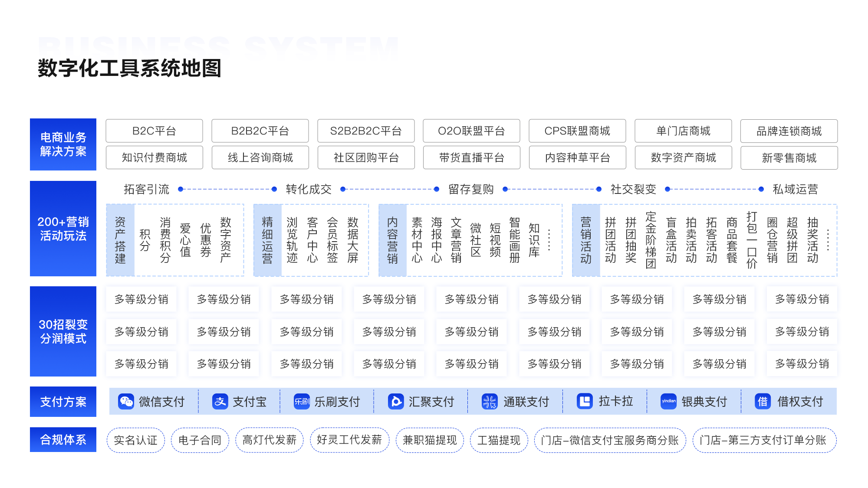Click the 超级拼团 vertical text
This screenshot has height=488, width=868.
pyautogui.click(x=792, y=240)
